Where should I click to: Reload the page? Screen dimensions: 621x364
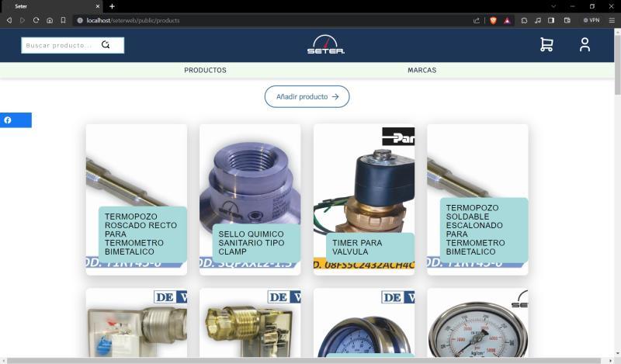[x=36, y=20]
